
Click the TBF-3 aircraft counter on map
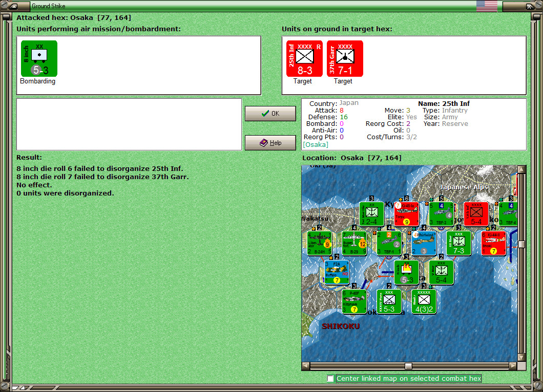[441, 214]
